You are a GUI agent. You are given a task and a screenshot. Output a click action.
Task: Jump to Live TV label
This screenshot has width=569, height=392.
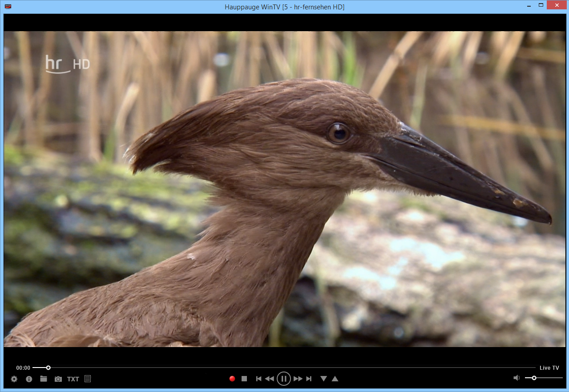point(549,368)
